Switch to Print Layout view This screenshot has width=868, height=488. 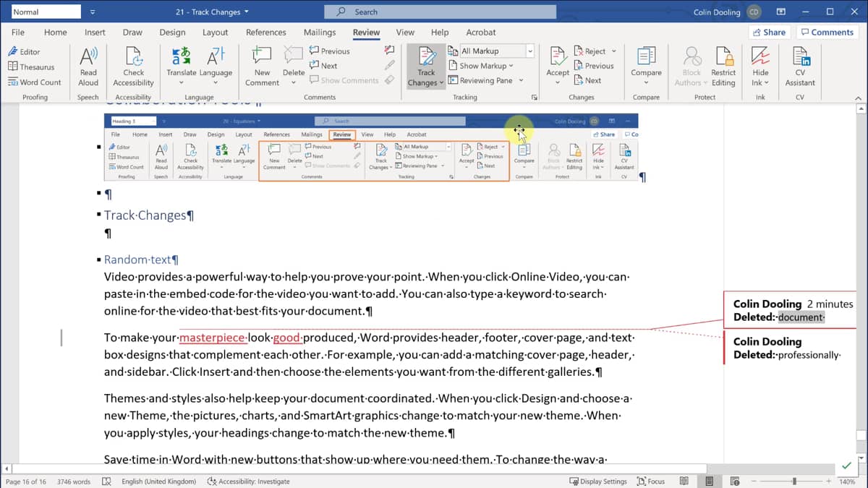coord(710,481)
